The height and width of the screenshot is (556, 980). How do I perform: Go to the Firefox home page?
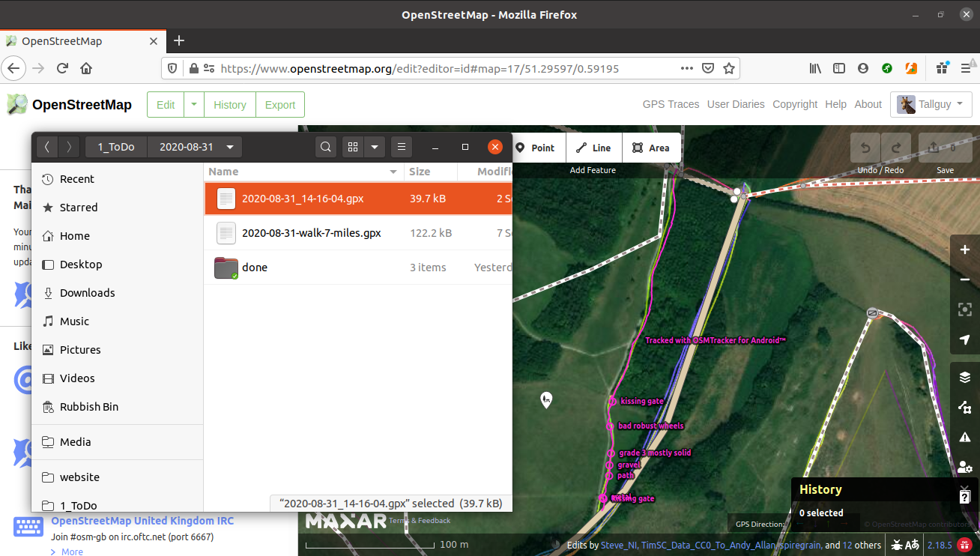tap(86, 68)
